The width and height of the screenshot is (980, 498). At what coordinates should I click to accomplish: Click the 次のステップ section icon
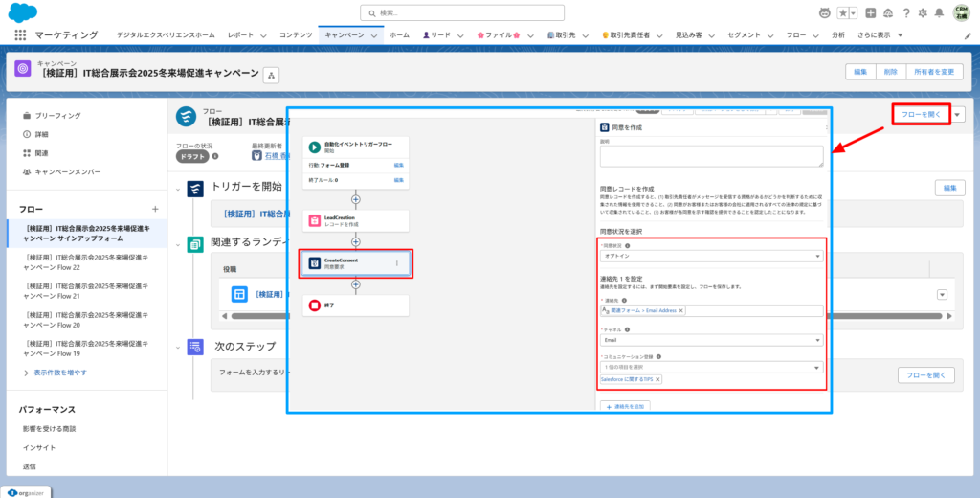tap(195, 348)
